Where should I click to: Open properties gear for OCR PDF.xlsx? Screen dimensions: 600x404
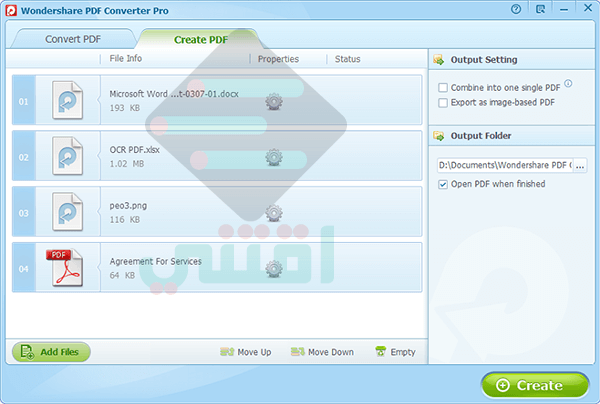coord(274,157)
